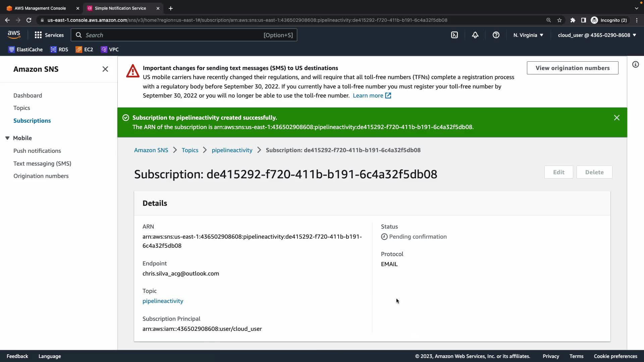Expand the N. Virginia region dropdown
Image resolution: width=644 pixels, height=362 pixels.
[x=528, y=35]
